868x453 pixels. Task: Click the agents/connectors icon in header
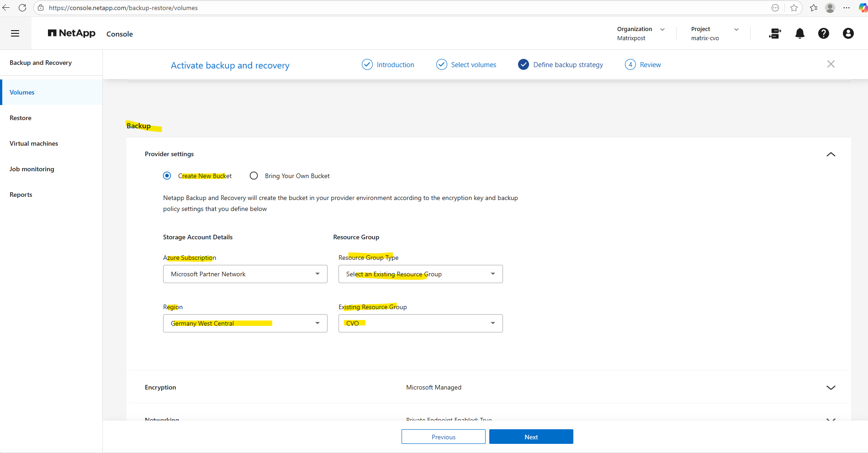775,33
